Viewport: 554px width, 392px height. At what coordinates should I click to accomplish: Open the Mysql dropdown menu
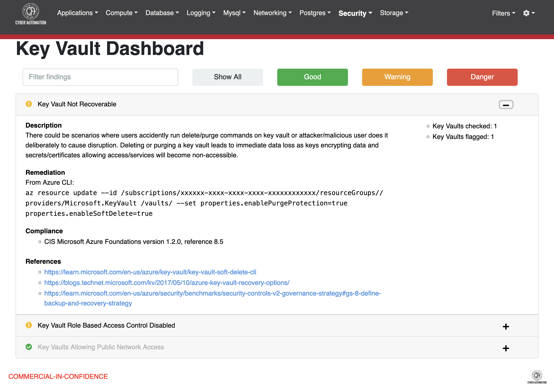point(234,13)
